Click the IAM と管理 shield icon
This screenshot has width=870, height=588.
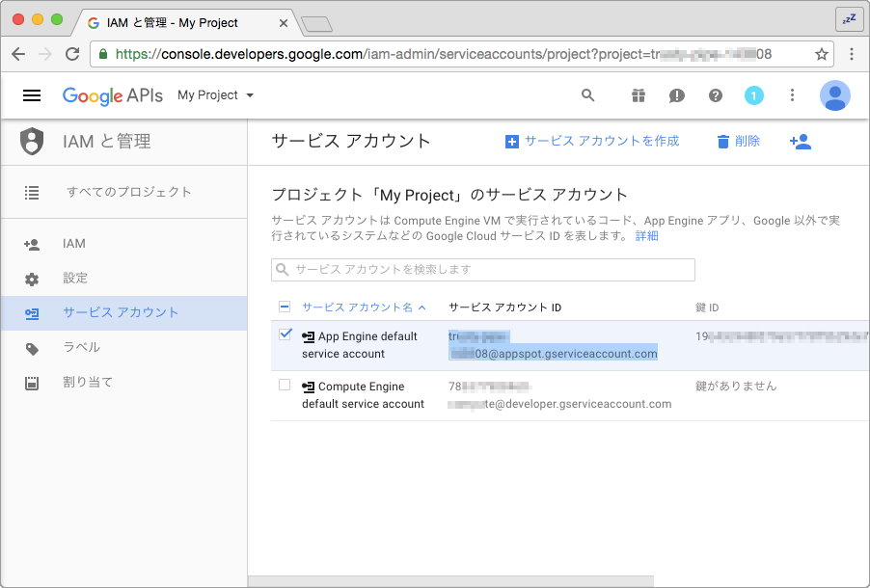pos(32,142)
